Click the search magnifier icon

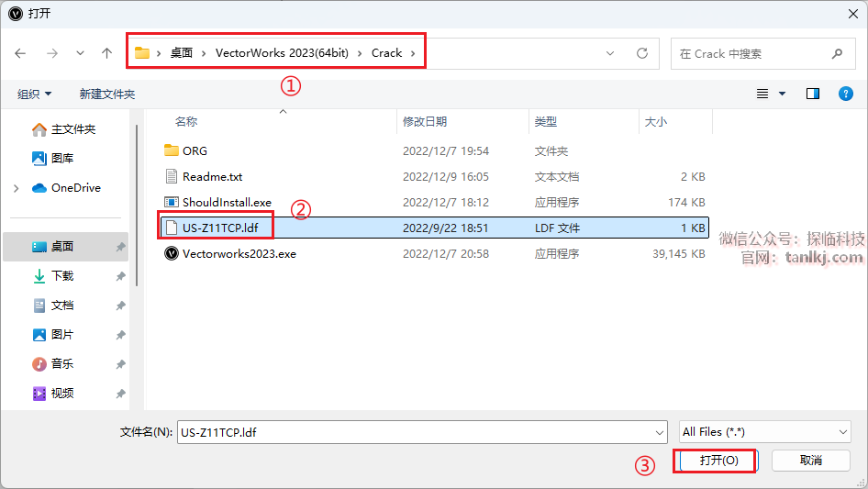pyautogui.click(x=837, y=54)
